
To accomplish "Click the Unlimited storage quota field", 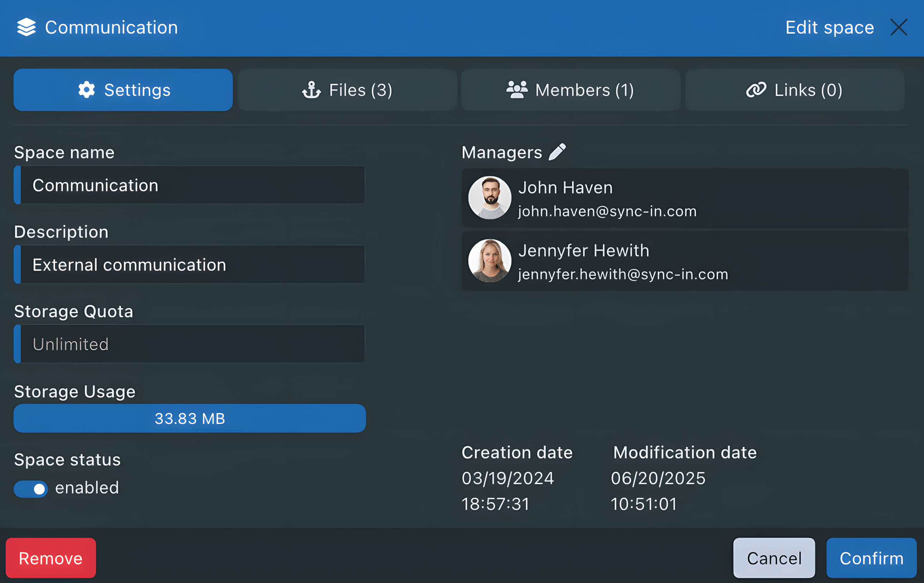I will [x=192, y=344].
